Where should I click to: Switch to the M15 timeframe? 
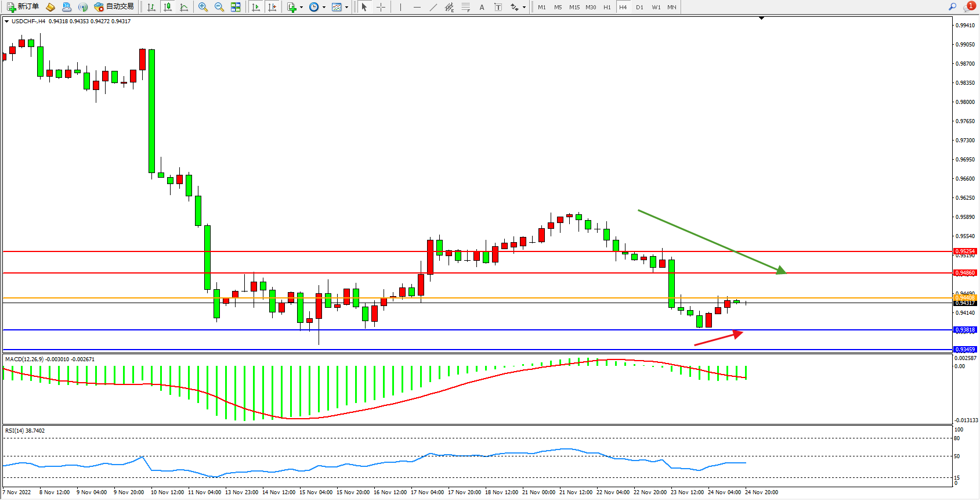574,7
